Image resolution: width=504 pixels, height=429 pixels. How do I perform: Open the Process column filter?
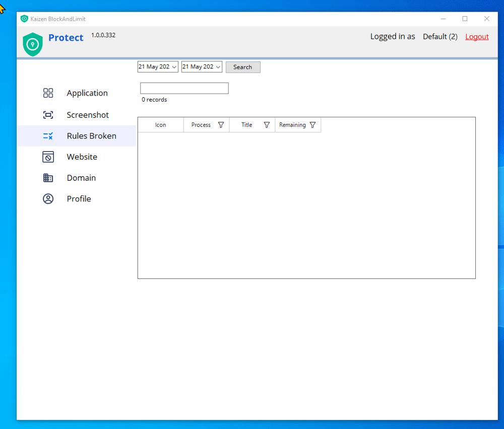pos(221,125)
